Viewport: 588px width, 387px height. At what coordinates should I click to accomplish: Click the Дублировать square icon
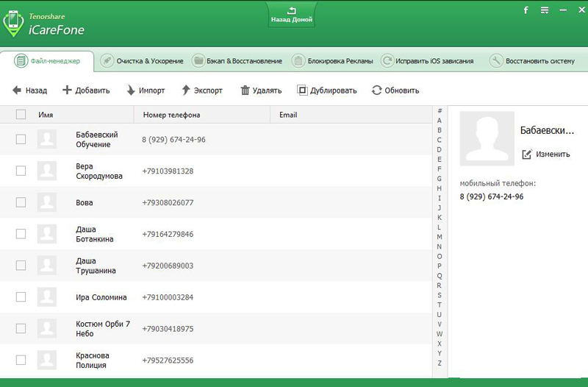pos(302,90)
